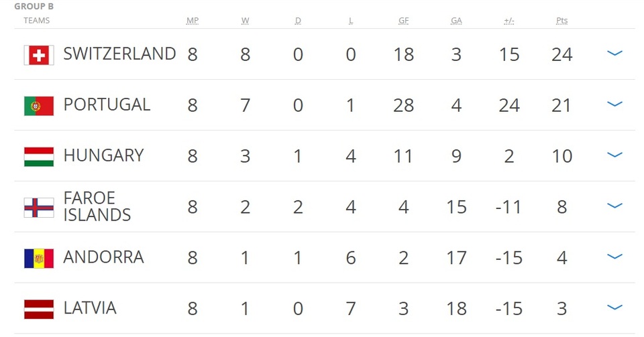Expand the Hungary row chevron

click(614, 155)
